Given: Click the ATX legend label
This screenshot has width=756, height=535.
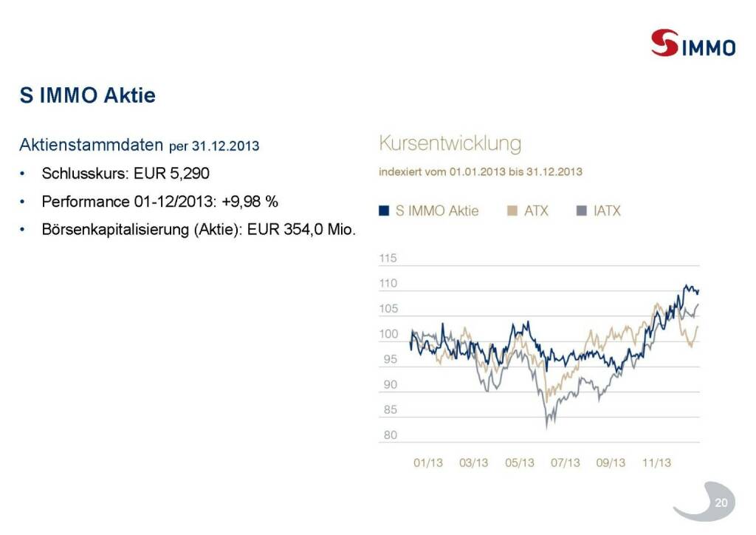Looking at the screenshot, I should 537,211.
